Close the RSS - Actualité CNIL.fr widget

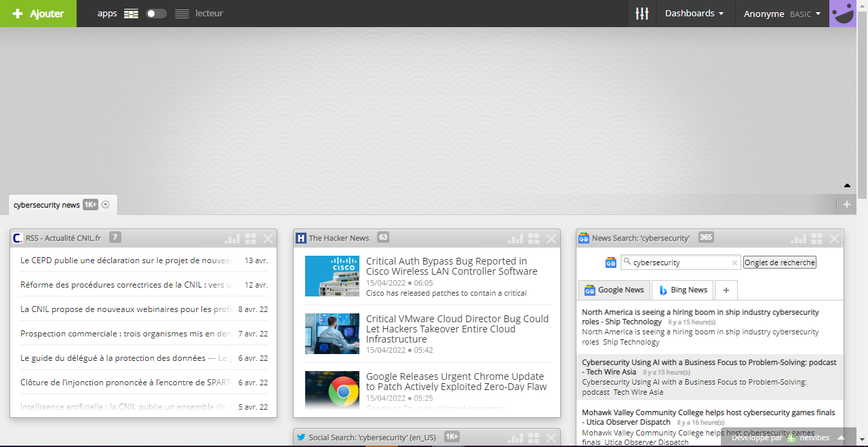pyautogui.click(x=268, y=239)
